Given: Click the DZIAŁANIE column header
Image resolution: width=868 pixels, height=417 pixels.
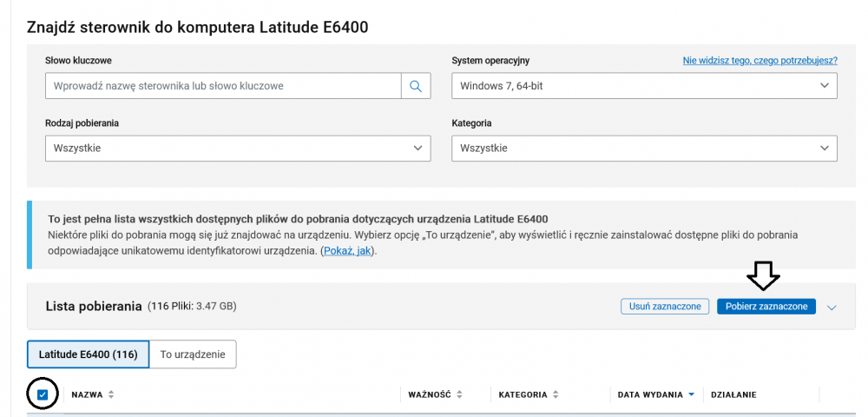Looking at the screenshot, I should point(733,394).
